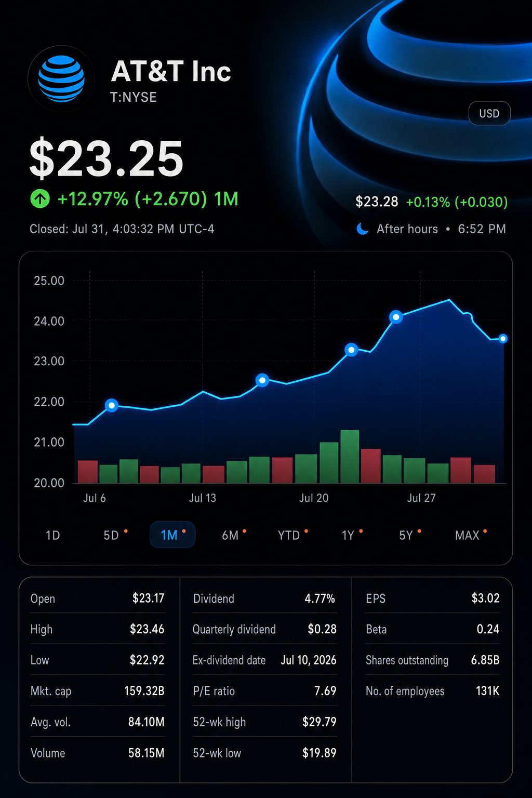Click the +0.13% (+0.030) after-hours change
This screenshot has width=532, height=798.
457,202
